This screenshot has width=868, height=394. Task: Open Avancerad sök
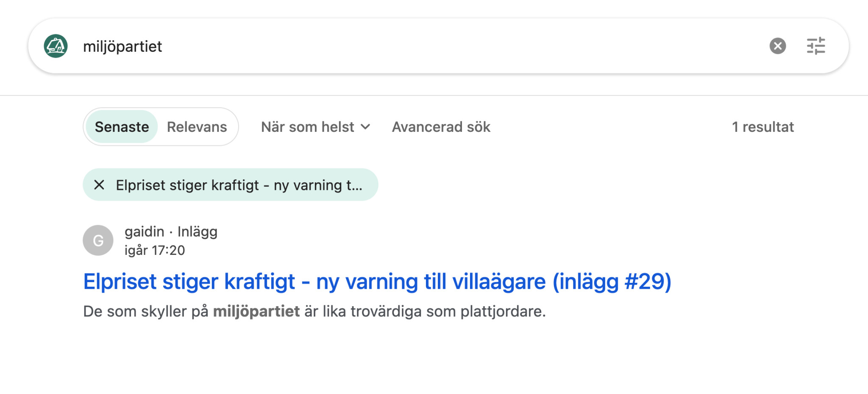(441, 127)
